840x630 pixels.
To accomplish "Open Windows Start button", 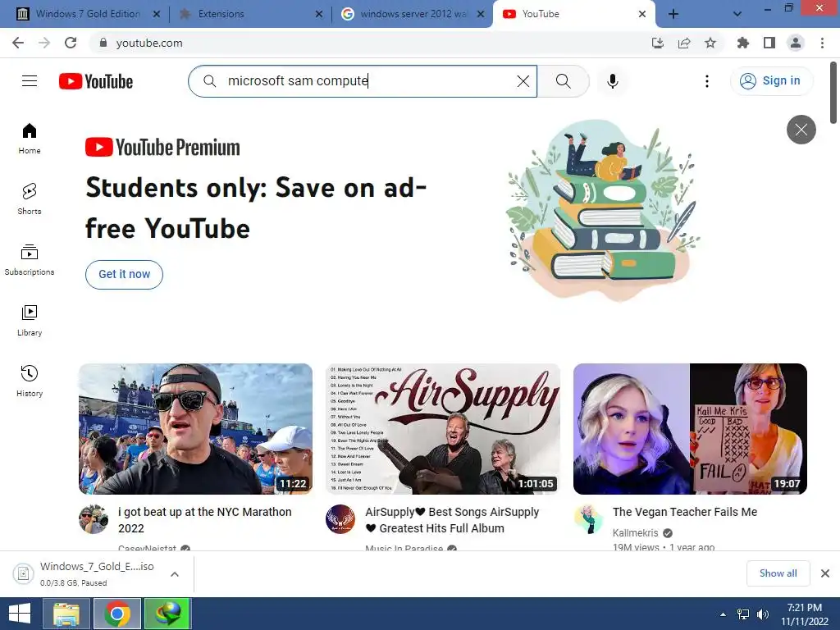I will click(x=20, y=614).
